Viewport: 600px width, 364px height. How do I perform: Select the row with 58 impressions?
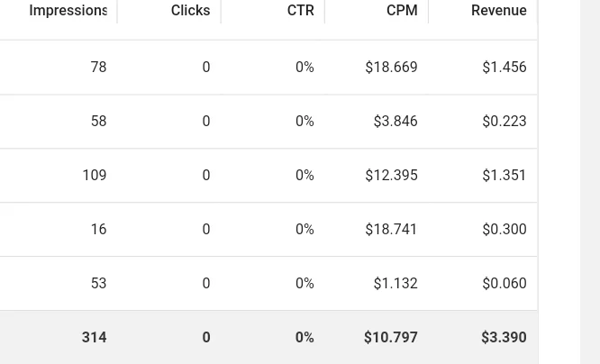click(268, 122)
